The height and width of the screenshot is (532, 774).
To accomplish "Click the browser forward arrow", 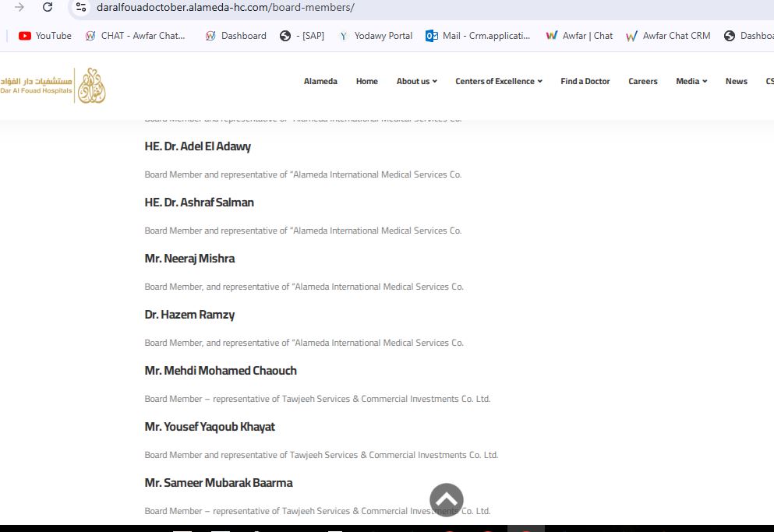I will 19,8.
